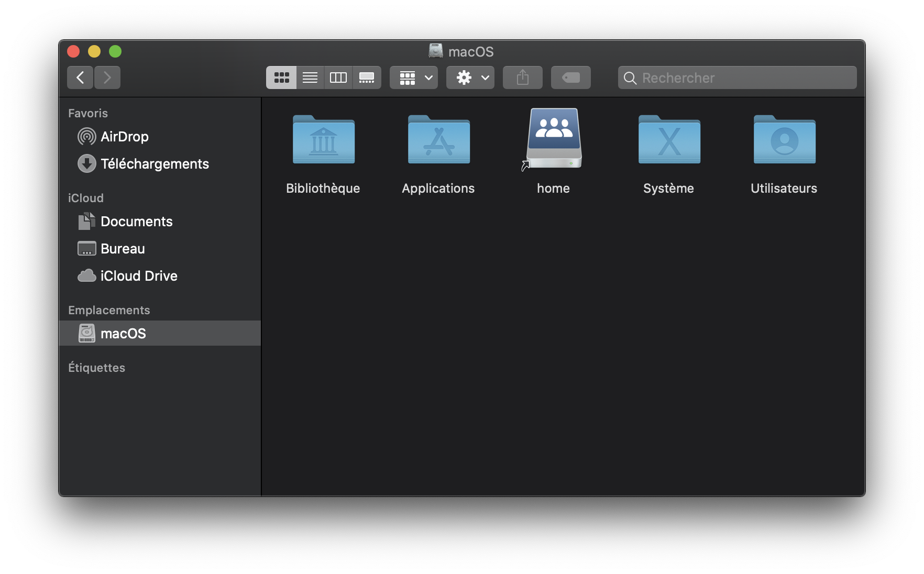Click the Applications file name label
The height and width of the screenshot is (574, 924).
(x=438, y=189)
